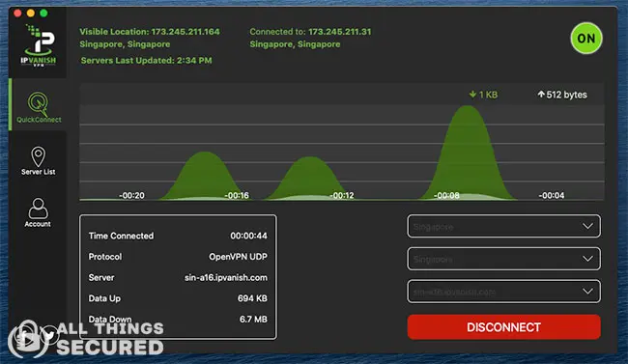The height and width of the screenshot is (364, 628).
Task: Click the -00:16 graph time marker
Action: [237, 195]
